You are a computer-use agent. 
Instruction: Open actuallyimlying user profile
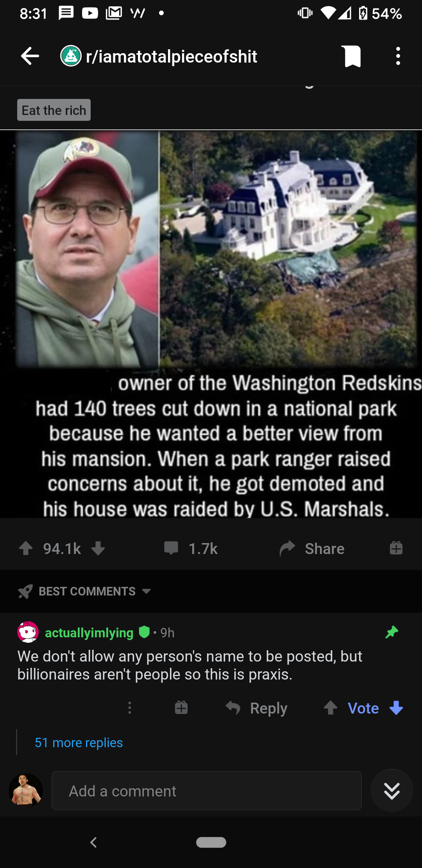[x=89, y=633]
